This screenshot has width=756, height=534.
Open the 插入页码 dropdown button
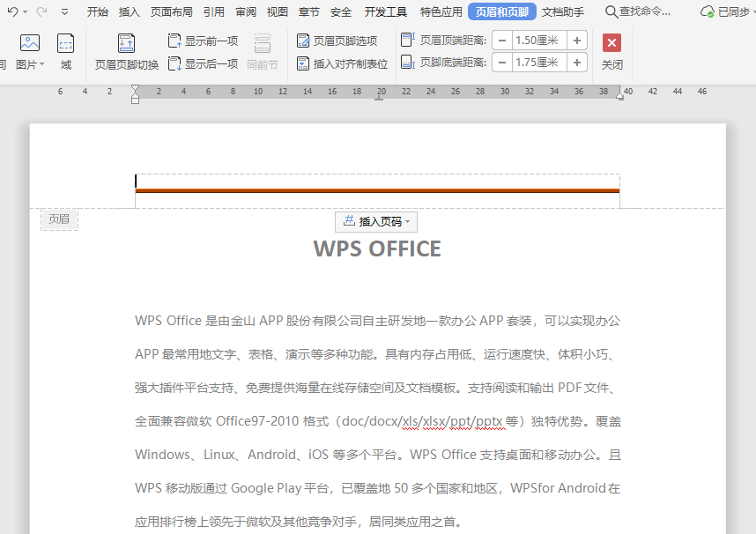point(376,221)
